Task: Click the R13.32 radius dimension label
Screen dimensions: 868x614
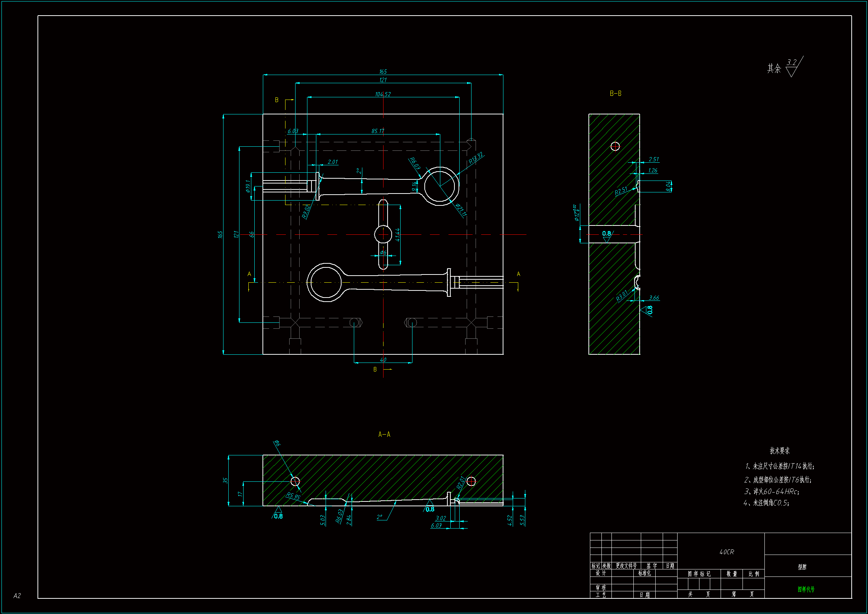Action: pyautogui.click(x=476, y=158)
